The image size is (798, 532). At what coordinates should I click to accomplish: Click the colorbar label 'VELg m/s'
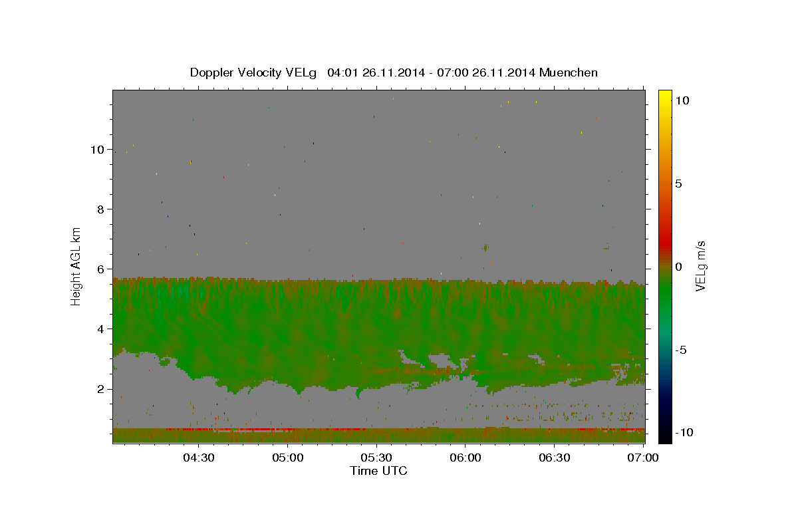[700, 267]
